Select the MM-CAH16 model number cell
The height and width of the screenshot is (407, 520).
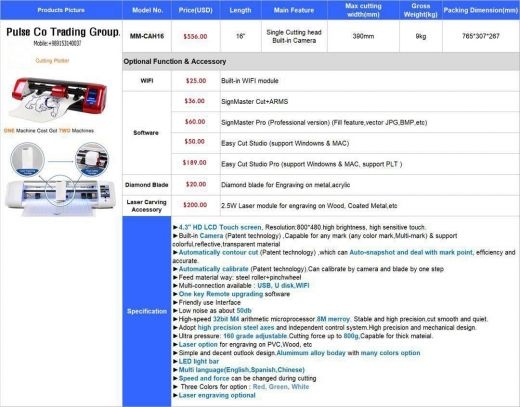(x=147, y=36)
